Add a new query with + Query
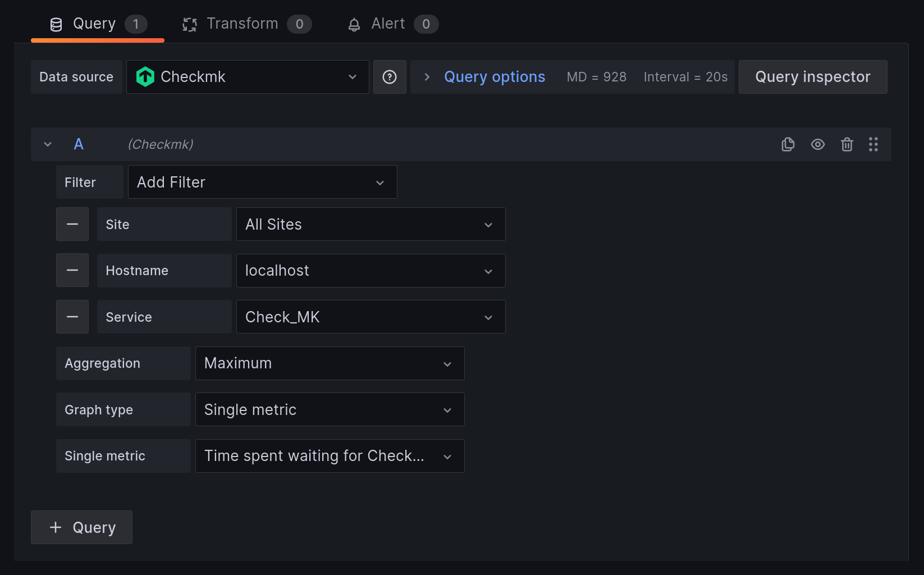The width and height of the screenshot is (924, 575). tap(82, 527)
